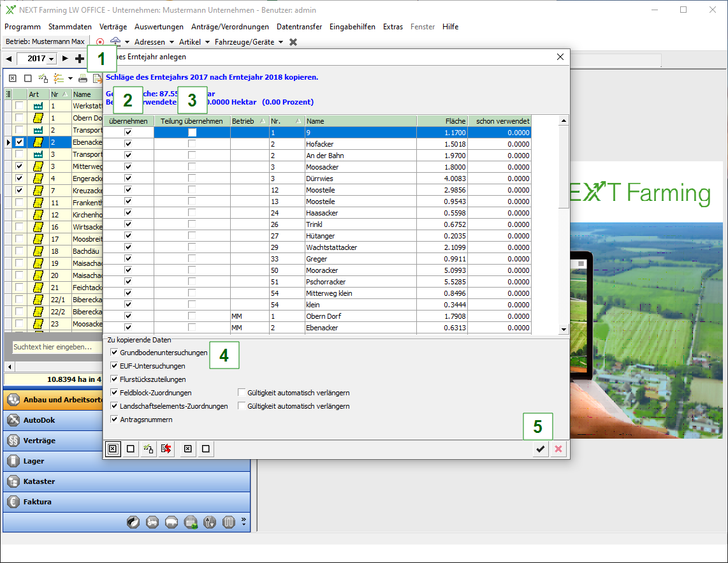Uncheck the Grundbodenuntersuchungen checkbox
Screen dimensions: 728x563
(x=114, y=353)
